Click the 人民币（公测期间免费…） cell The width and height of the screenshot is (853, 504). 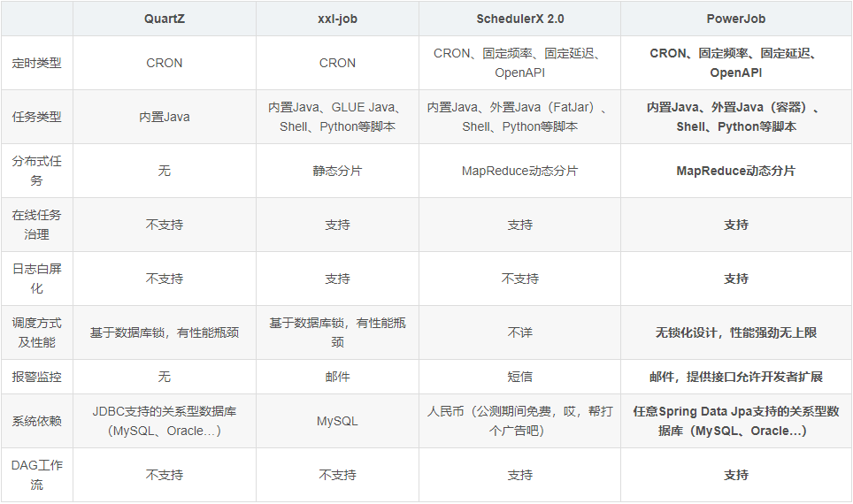(x=519, y=422)
